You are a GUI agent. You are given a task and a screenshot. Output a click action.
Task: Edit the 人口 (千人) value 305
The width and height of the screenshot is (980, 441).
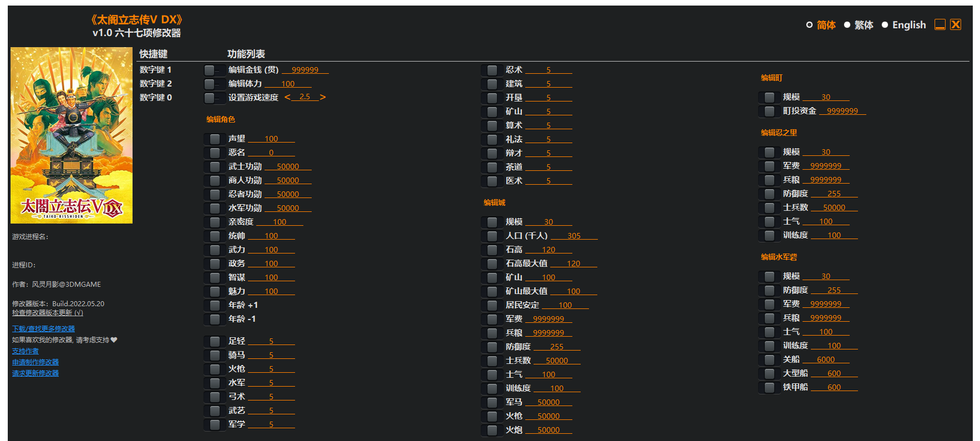coord(574,236)
